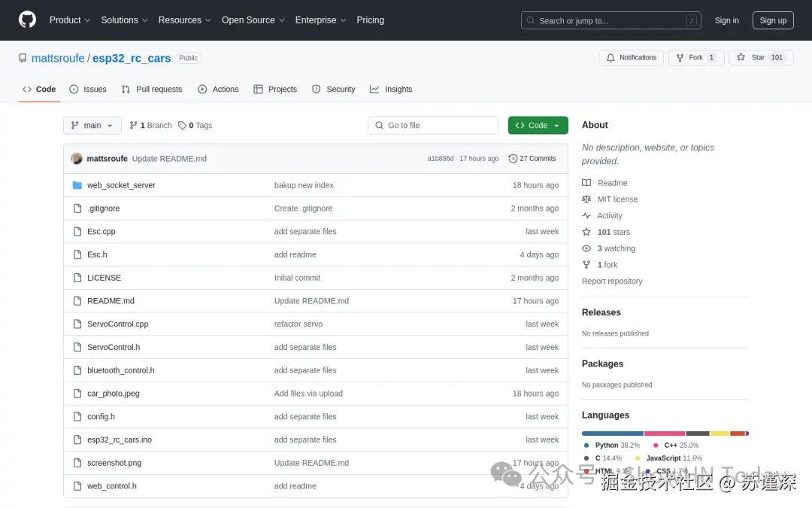Open the latest commit Update README.md message

click(x=169, y=159)
